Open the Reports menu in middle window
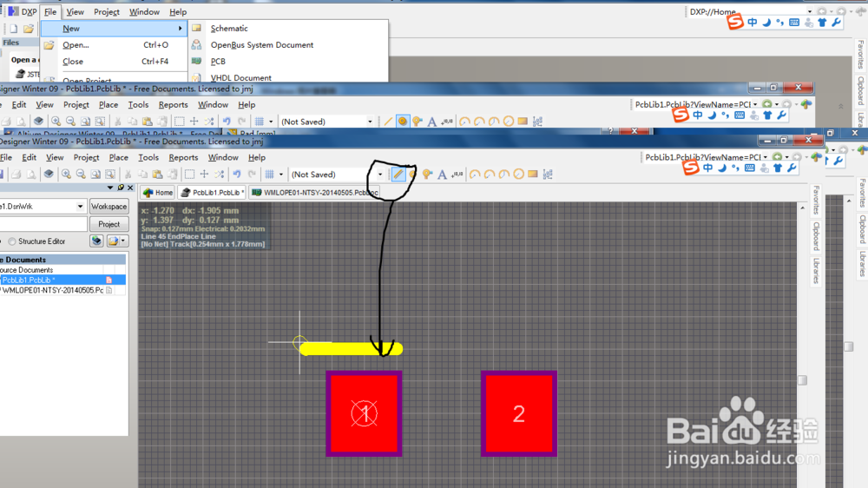Viewport: 868px width, 488px height. 174,105
